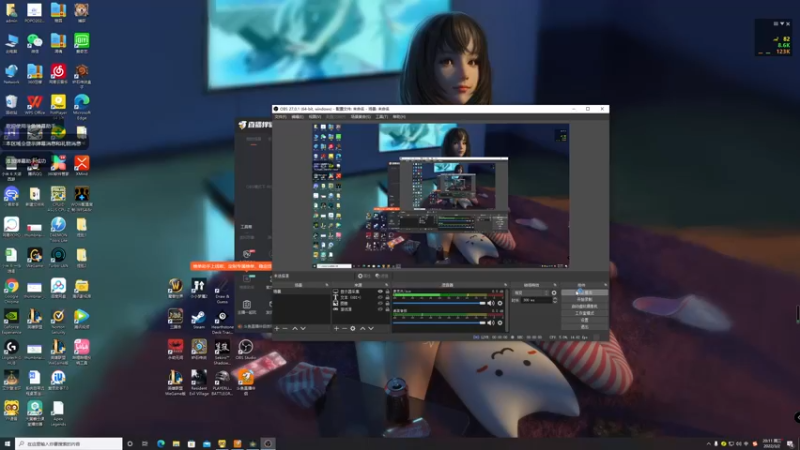Open transition properties gear icon
The image size is (800, 450).
pyautogui.click(x=554, y=293)
